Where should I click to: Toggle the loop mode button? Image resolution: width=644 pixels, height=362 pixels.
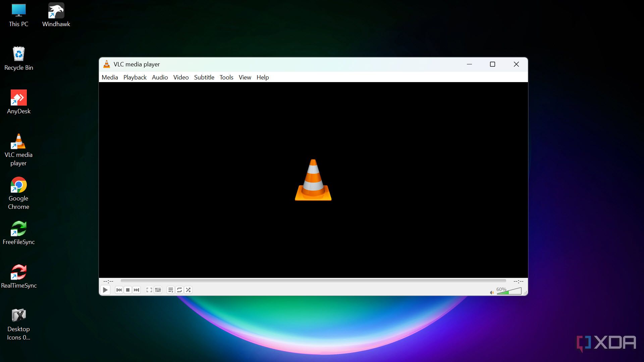[179, 290]
